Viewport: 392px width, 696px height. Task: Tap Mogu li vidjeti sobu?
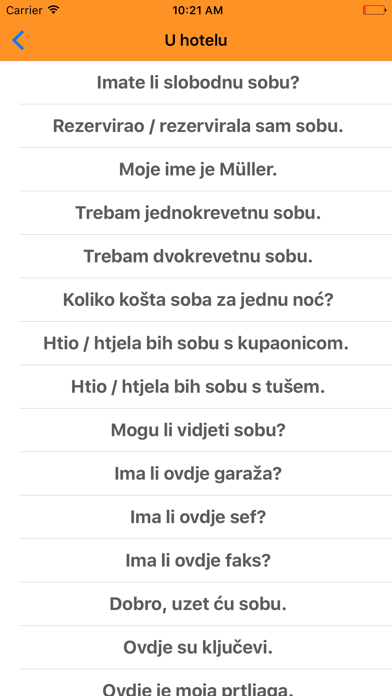tap(196, 431)
